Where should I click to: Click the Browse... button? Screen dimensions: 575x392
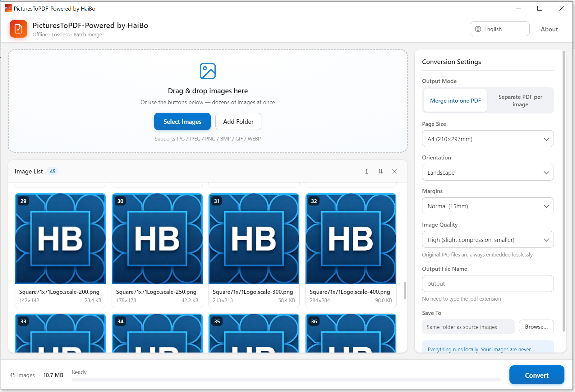point(536,327)
